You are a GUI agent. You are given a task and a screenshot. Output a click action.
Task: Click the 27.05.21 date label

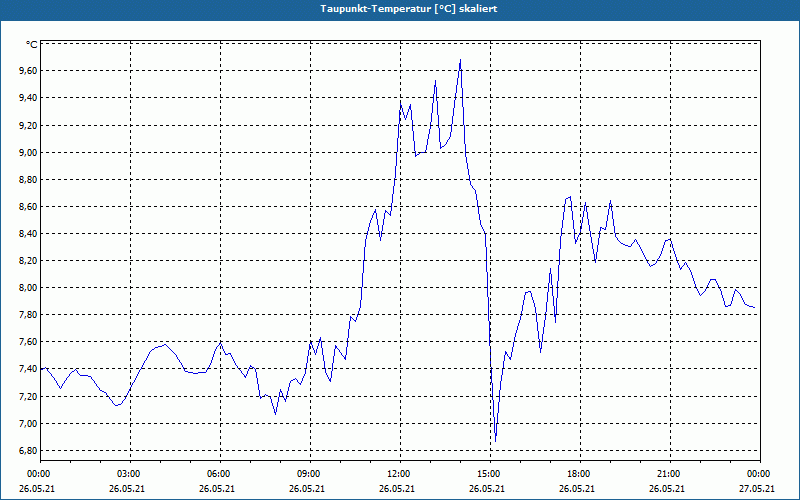tap(757, 488)
